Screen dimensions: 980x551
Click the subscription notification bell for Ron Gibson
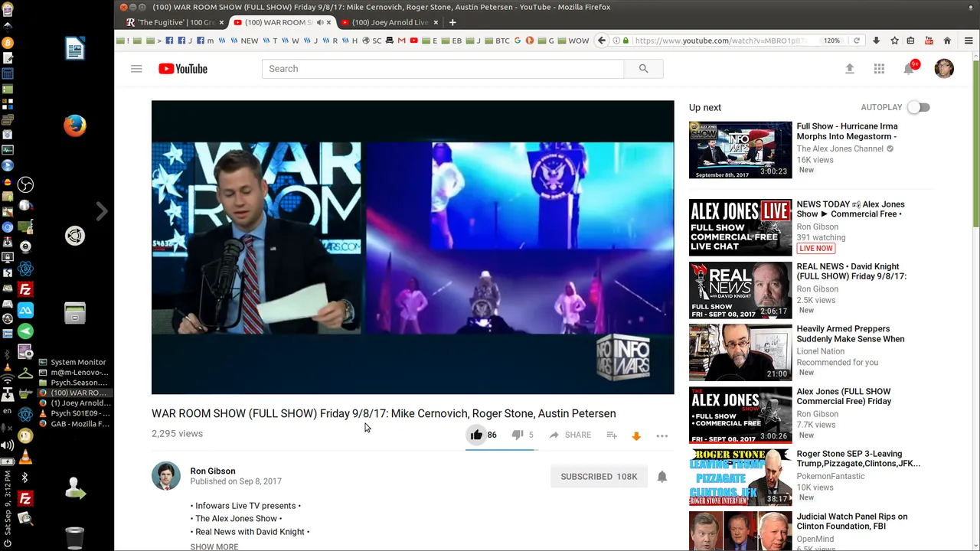point(662,476)
